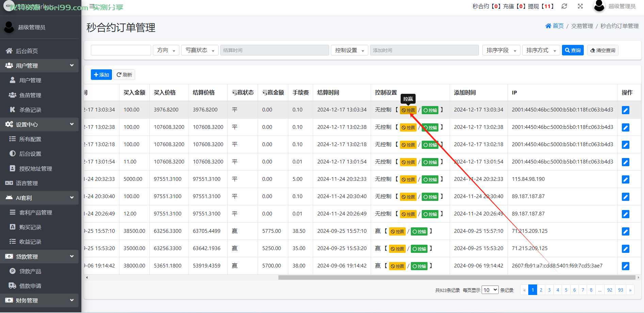Edit the order settled at 2024-12-17 13:03:34

pyautogui.click(x=626, y=110)
